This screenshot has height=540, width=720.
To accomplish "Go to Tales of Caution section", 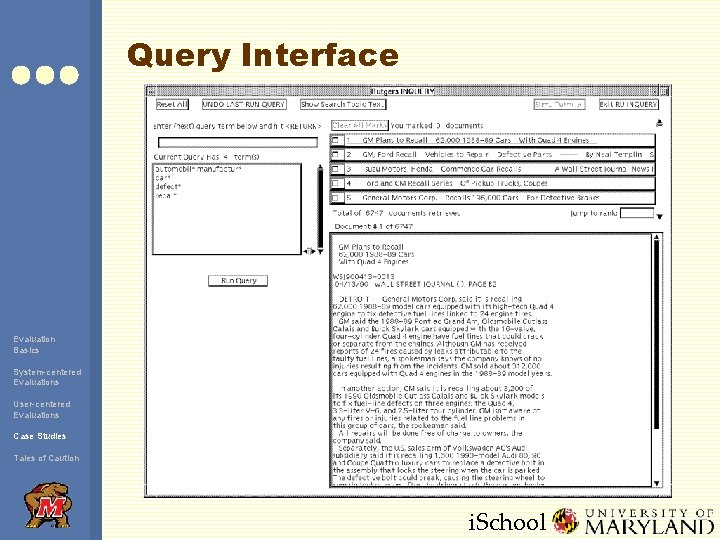I will pyautogui.click(x=46, y=458).
